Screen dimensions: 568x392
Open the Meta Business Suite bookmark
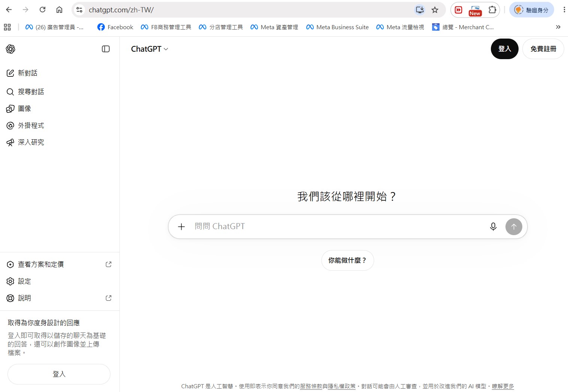pos(337,27)
